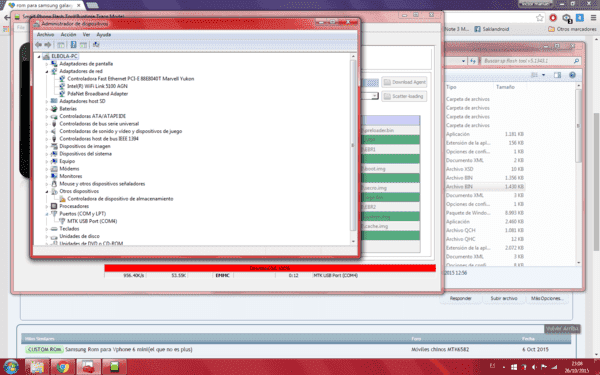Select the highlighted Archivo BIN 1.430 KB row

point(485,187)
